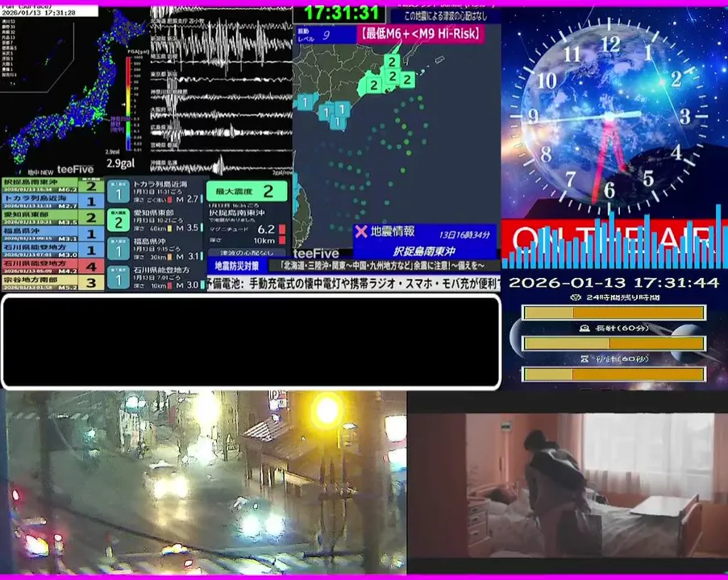Click intensity badge 1 for トカラ列島近海 card
The width and height of the screenshot is (728, 580).
pos(119,192)
